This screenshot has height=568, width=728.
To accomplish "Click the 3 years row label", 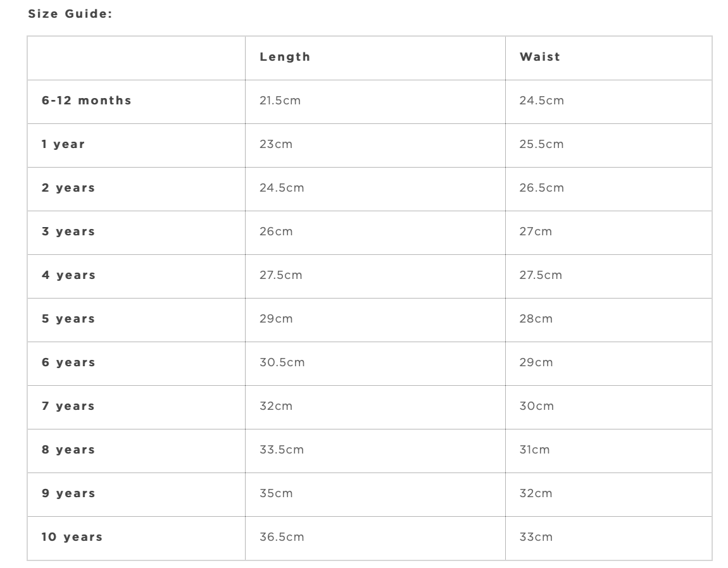I will 68,232.
